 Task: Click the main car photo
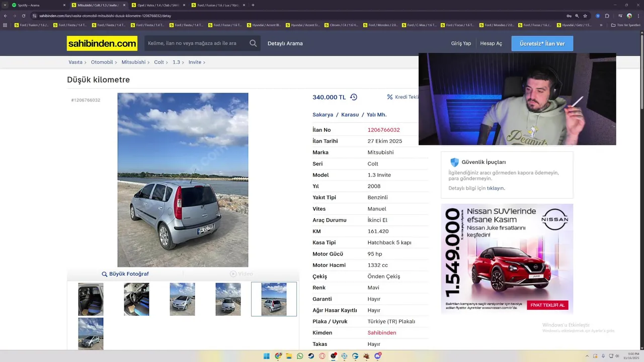click(x=183, y=179)
